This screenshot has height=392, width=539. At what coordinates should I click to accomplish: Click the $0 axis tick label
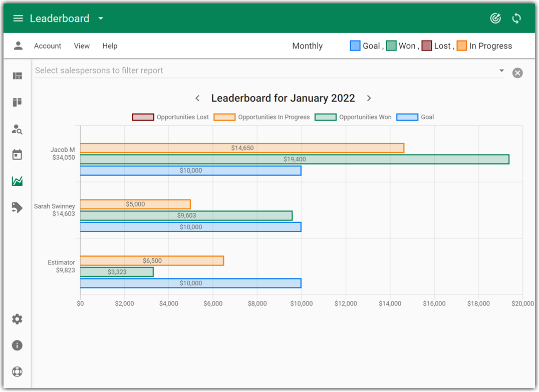[80, 304]
